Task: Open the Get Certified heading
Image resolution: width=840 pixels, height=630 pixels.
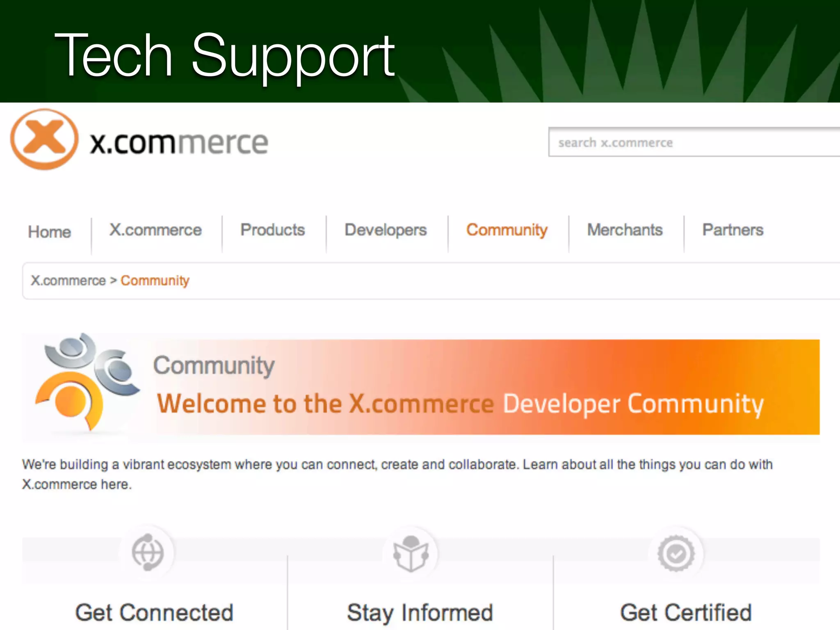Action: click(686, 612)
